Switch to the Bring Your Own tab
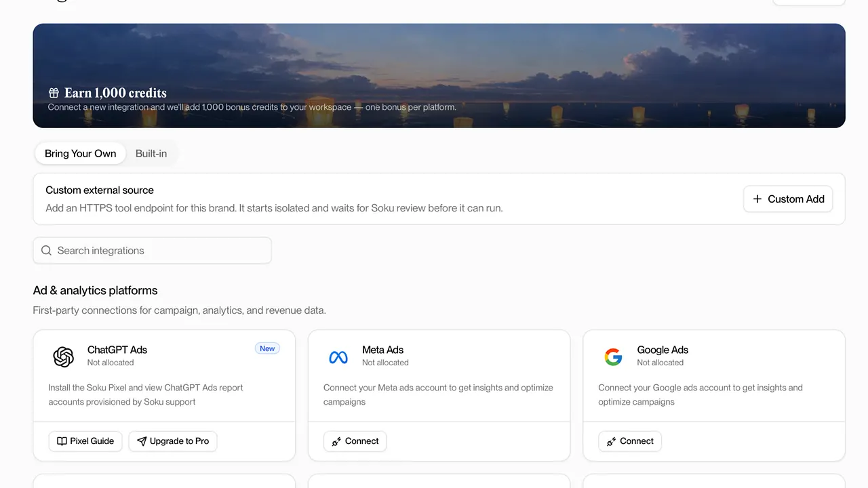This screenshot has height=488, width=868. click(80, 154)
